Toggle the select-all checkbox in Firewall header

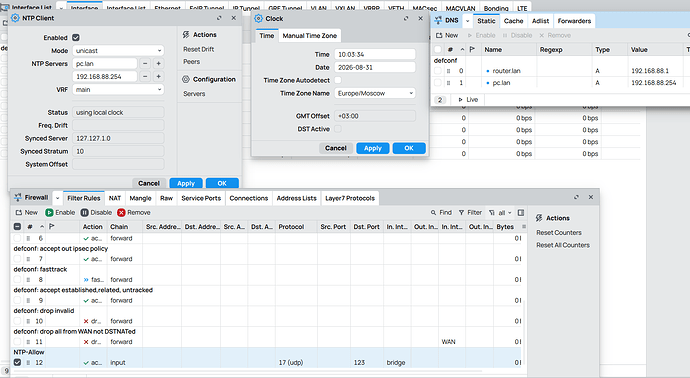pyautogui.click(x=17, y=227)
